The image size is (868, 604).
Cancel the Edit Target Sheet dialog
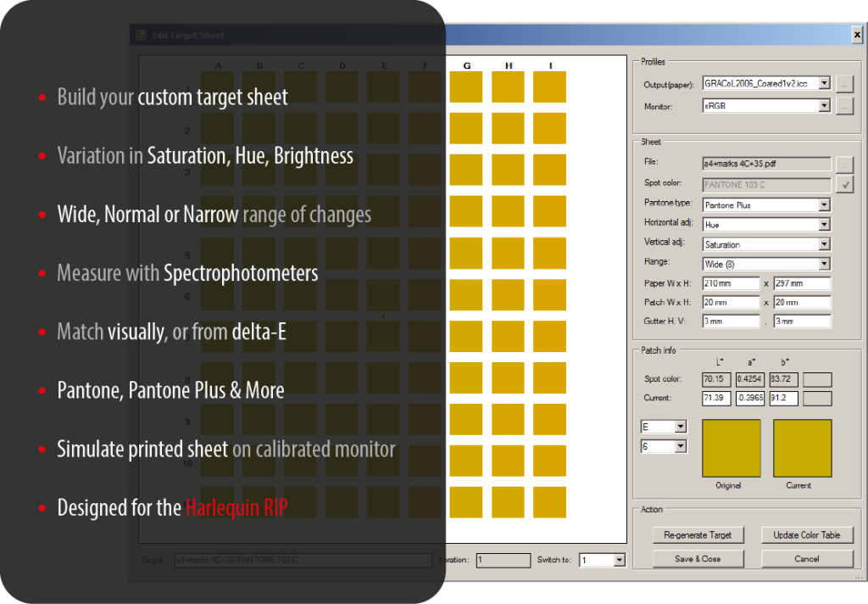(x=807, y=558)
